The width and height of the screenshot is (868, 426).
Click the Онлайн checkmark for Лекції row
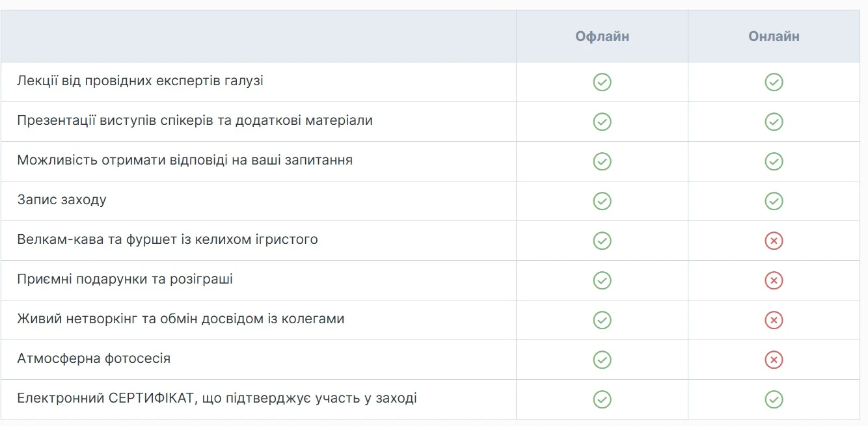click(x=774, y=82)
